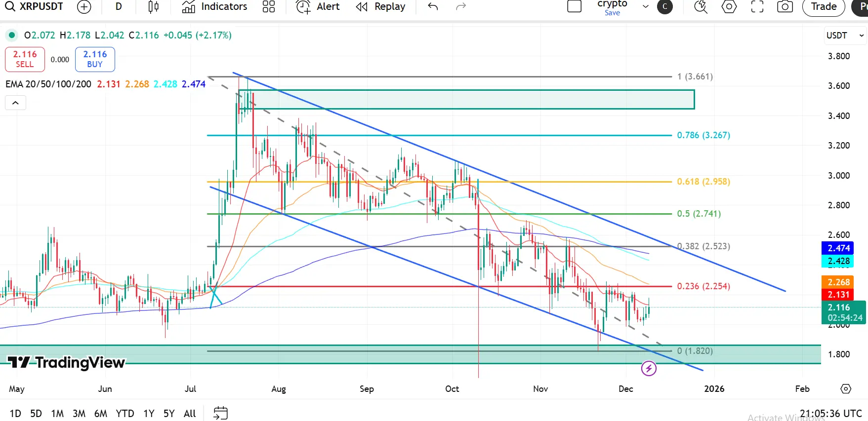Click the green current price countdown tag
The width and height of the screenshot is (868, 421).
[844, 312]
